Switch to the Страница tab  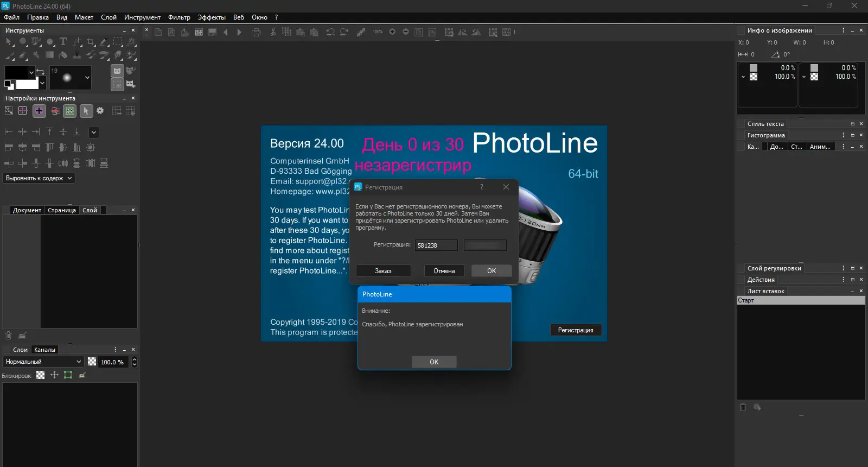pos(62,210)
